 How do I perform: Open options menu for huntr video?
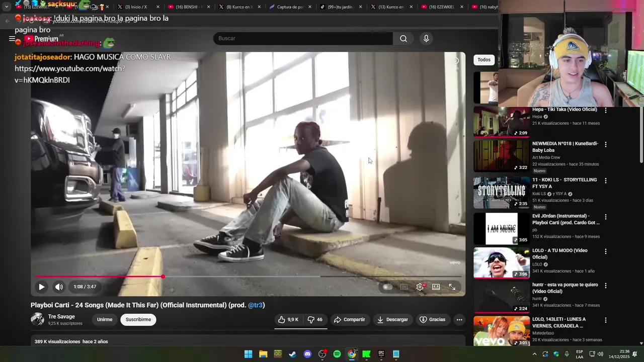coord(606,286)
